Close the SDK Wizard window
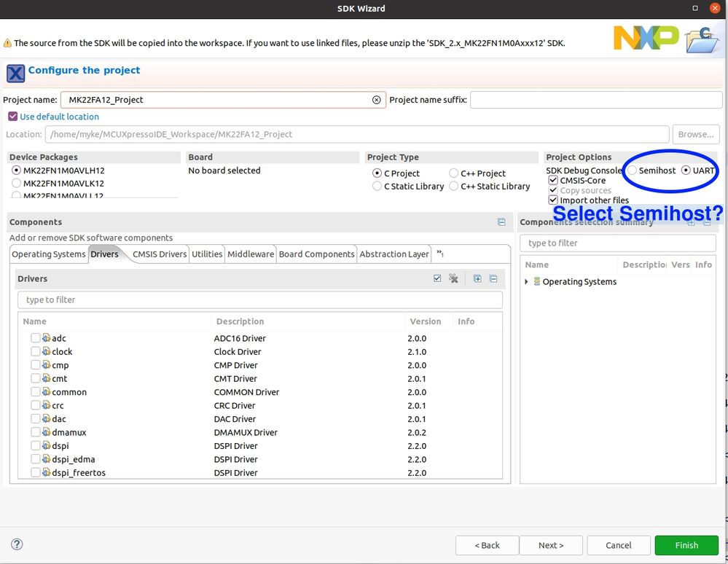Viewport: 728px width, 564px height. click(715, 8)
